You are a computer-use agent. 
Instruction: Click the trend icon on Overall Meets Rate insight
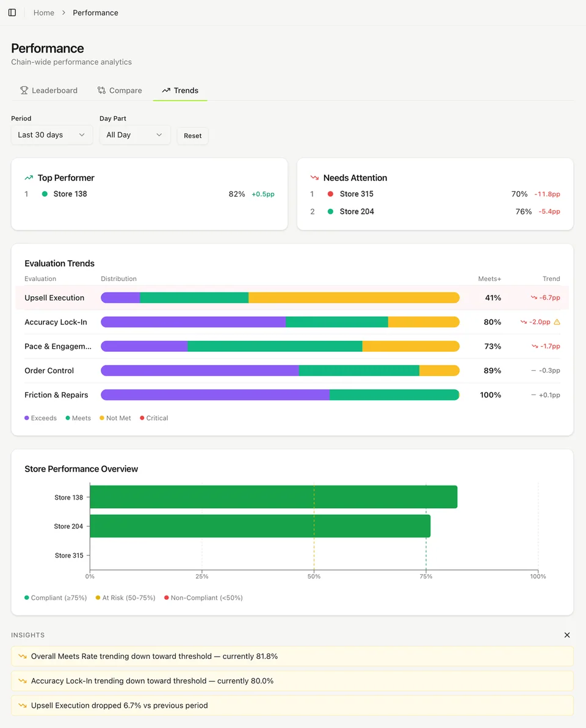22,656
